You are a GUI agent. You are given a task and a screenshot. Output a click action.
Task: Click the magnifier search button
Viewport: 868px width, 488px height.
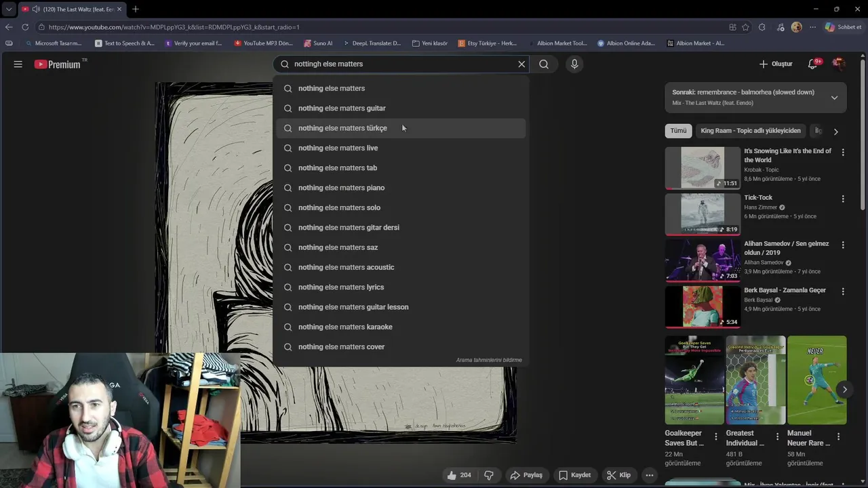click(x=544, y=64)
